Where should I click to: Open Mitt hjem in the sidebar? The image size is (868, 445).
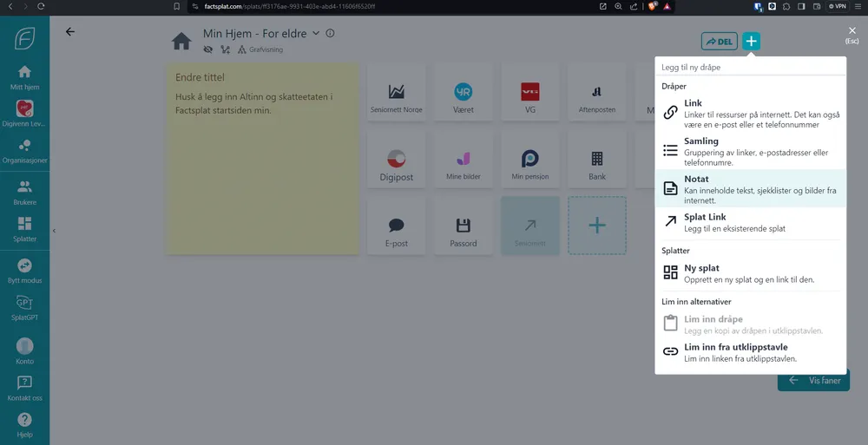(24, 76)
